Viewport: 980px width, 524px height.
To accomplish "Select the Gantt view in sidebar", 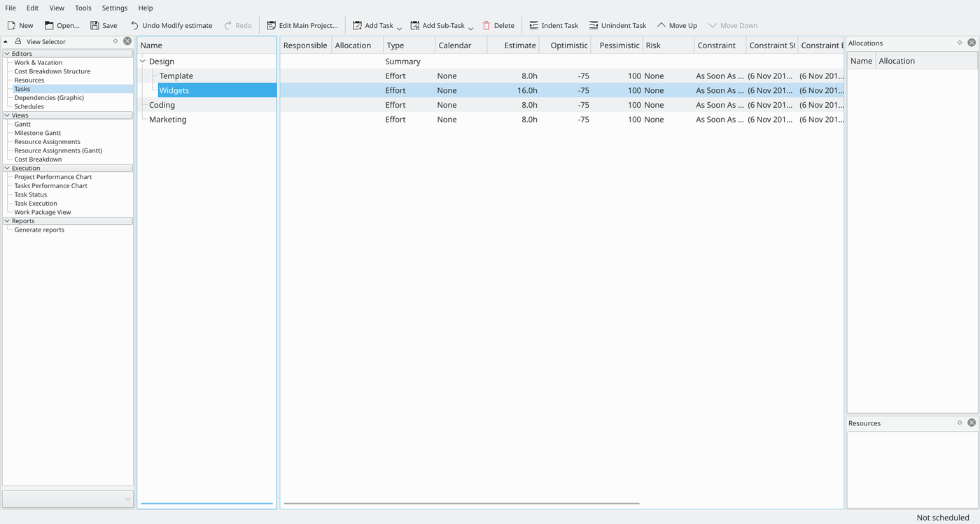I will coord(22,124).
